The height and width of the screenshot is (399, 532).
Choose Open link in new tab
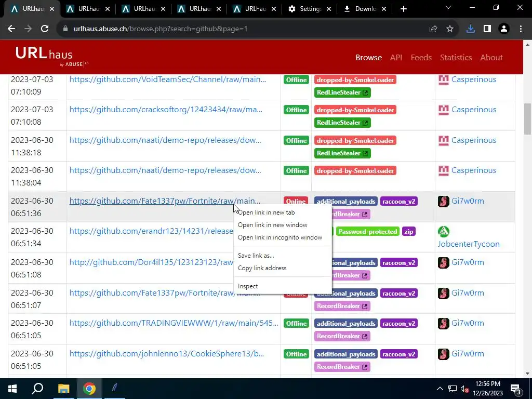(283, 212)
